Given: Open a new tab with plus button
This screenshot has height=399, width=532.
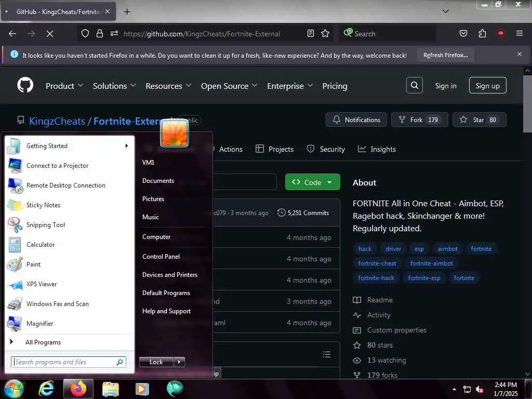Looking at the screenshot, I should point(127,12).
